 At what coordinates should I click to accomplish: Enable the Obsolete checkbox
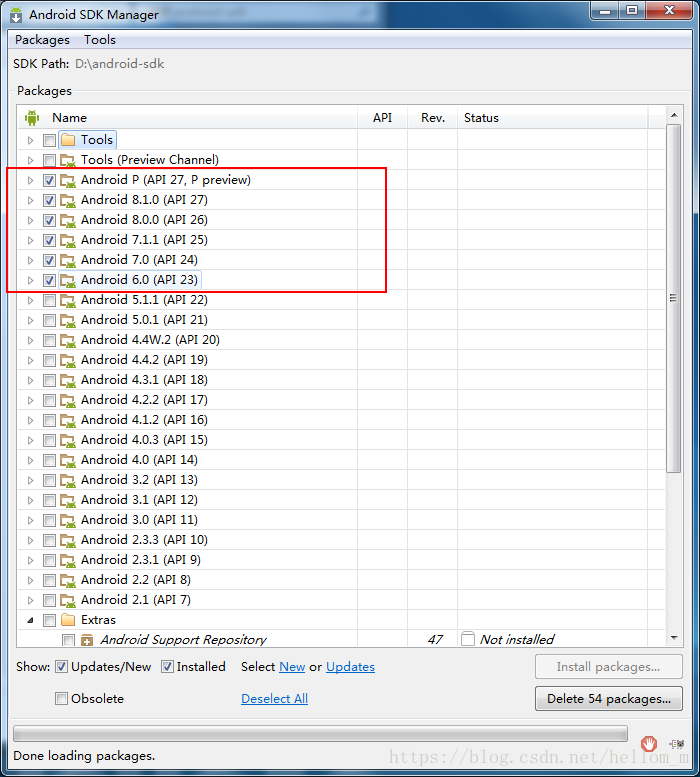[61, 699]
